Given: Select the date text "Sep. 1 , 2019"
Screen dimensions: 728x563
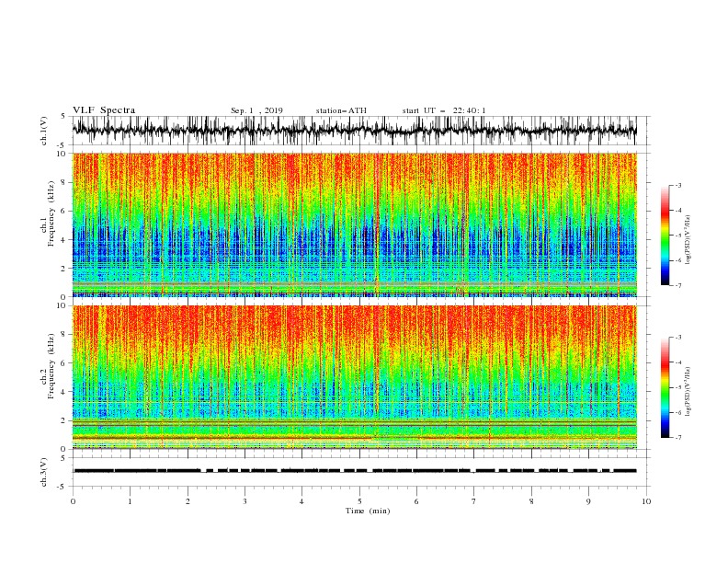Looking at the screenshot, I should coord(256,110).
